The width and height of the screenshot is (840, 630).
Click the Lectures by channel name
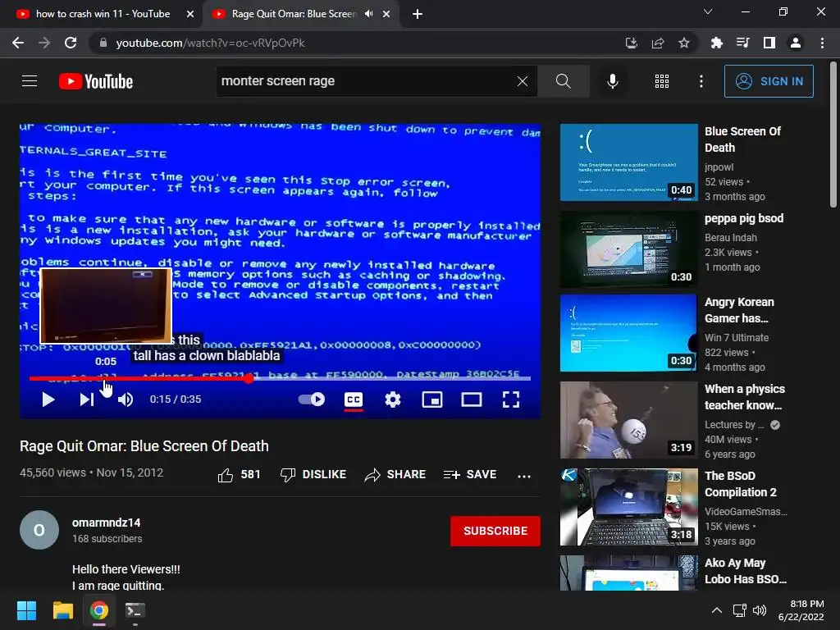(734, 425)
